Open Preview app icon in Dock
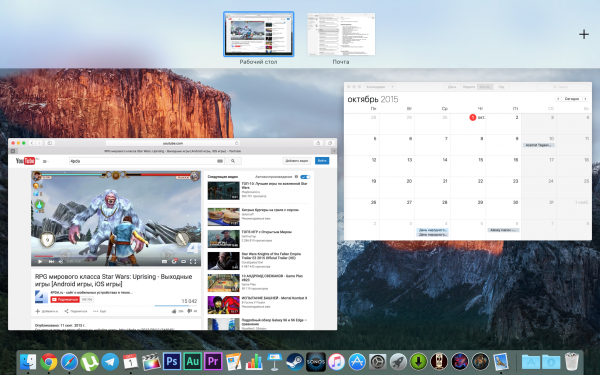Viewport: 600px width, 375px height. (x=501, y=362)
